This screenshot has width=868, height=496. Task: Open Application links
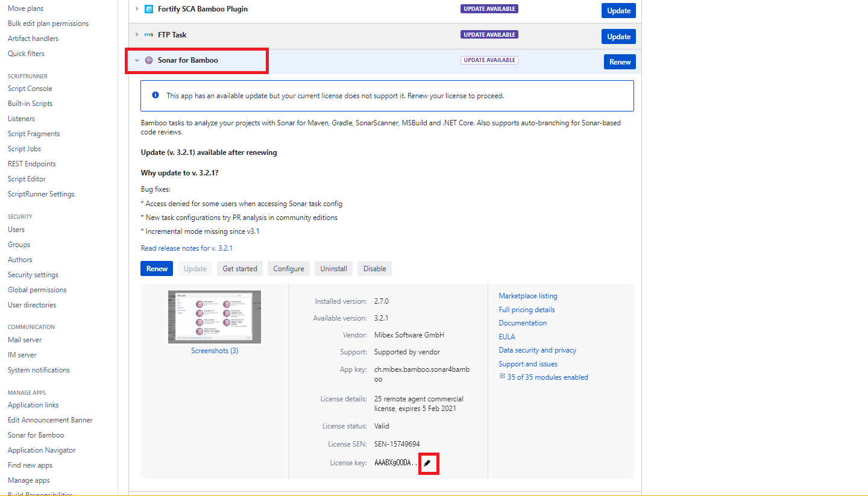click(x=33, y=405)
